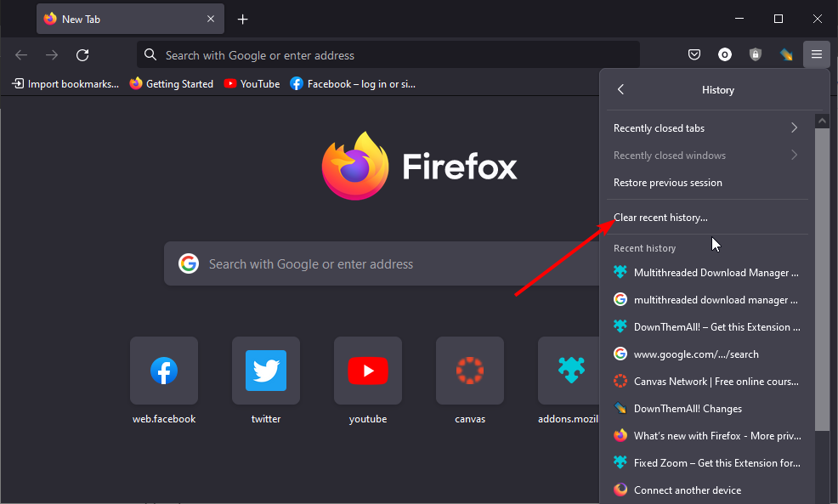Open a new tab with plus button
This screenshot has width=838, height=504.
pyautogui.click(x=242, y=20)
